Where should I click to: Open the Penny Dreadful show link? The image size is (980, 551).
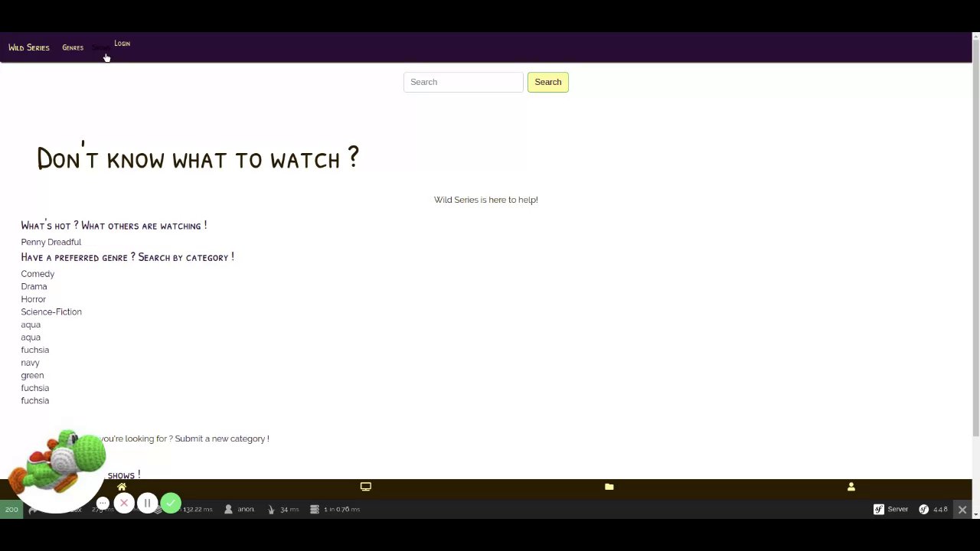coord(51,242)
